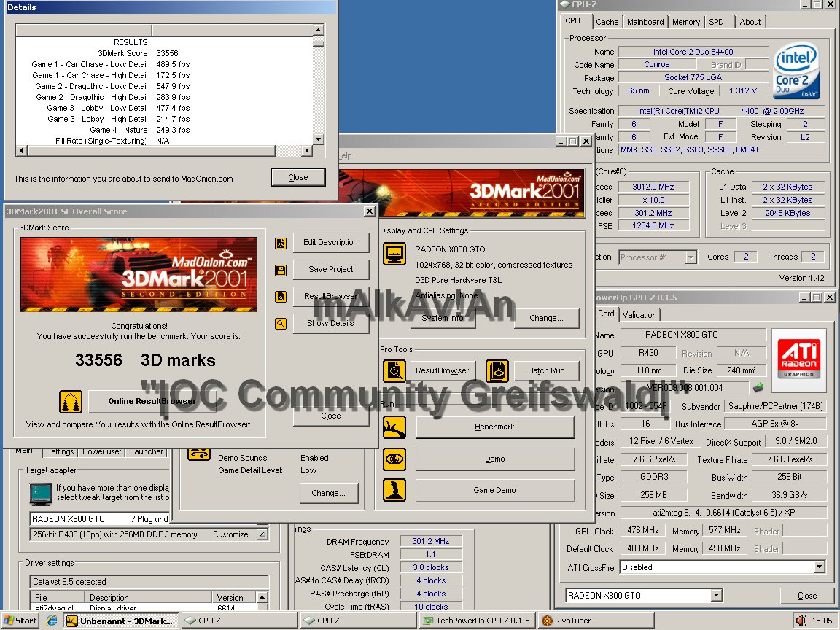Open the Cache tab in CPU-Z
Viewport: 840px width, 630px height.
[x=607, y=22]
